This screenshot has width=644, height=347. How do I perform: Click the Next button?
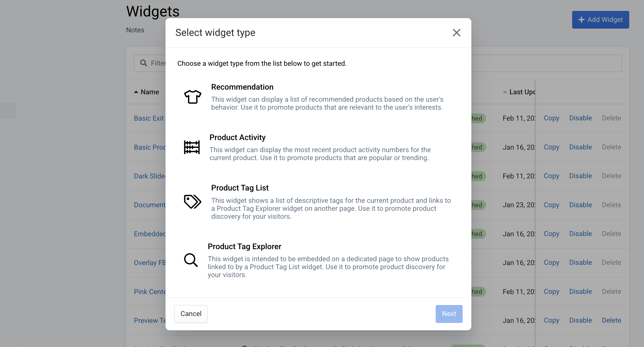tap(449, 314)
